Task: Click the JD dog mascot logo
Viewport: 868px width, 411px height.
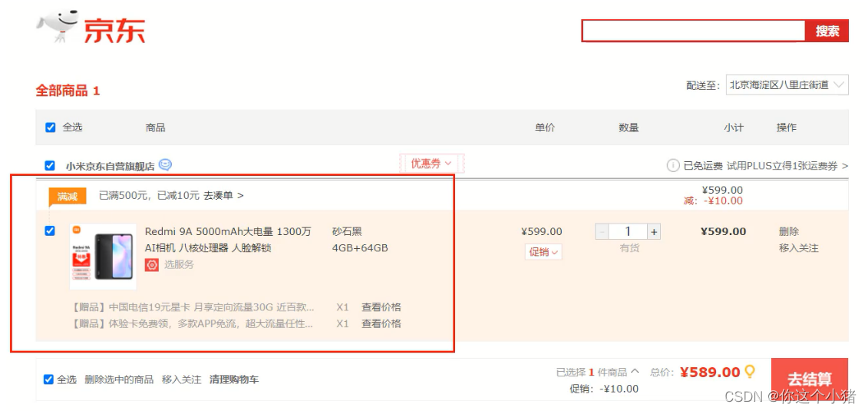Action: 58,25
